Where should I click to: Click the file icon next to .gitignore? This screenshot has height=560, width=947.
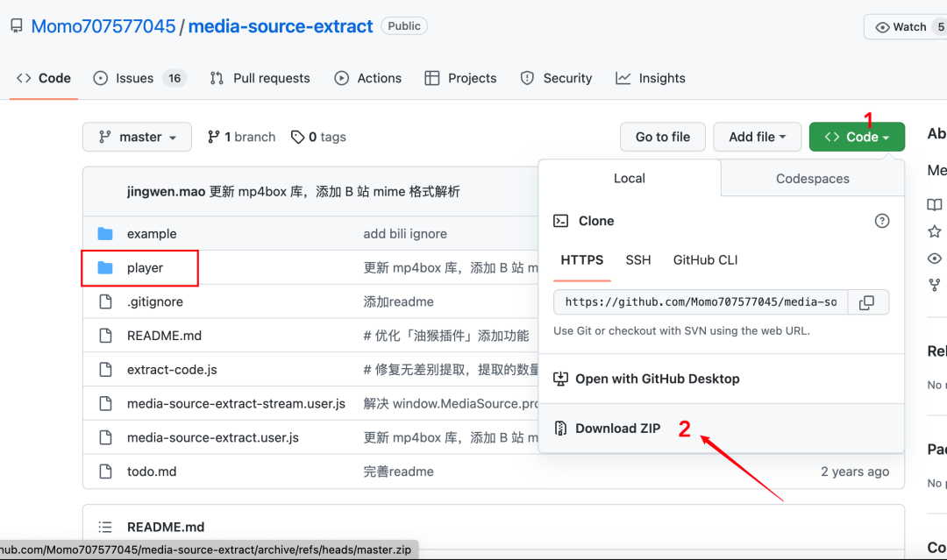point(105,301)
